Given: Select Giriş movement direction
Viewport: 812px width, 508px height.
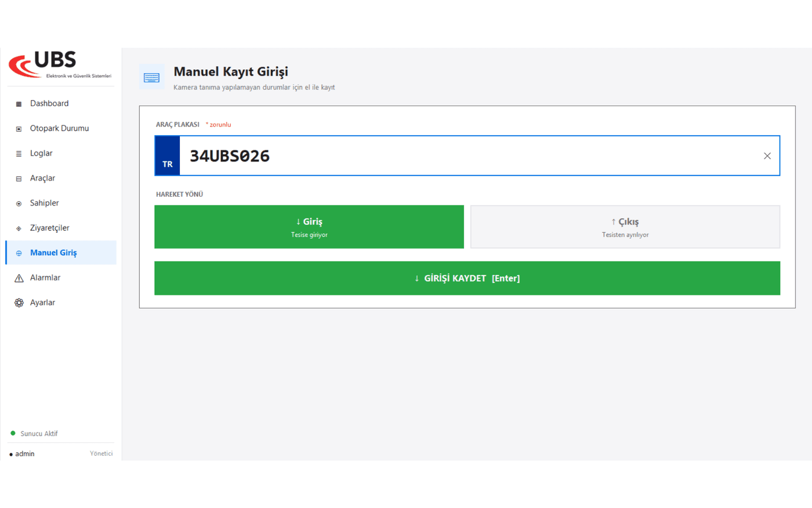Looking at the screenshot, I should point(309,227).
